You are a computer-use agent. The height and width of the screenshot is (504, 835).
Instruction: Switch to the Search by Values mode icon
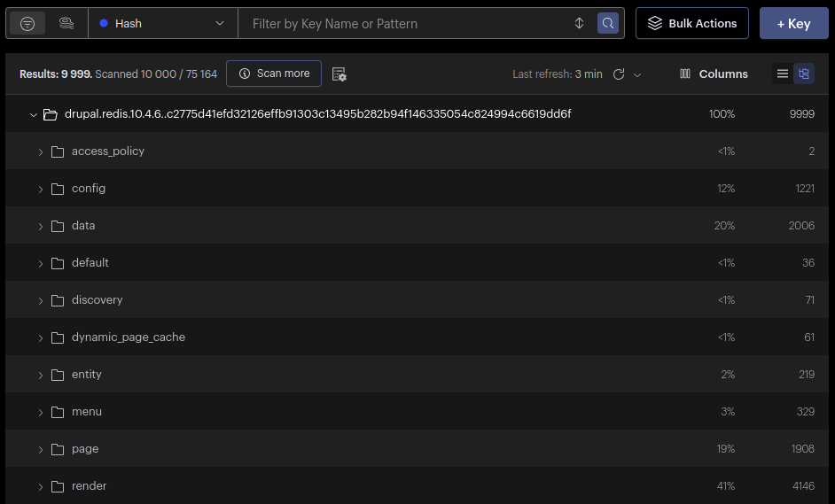[x=66, y=24]
